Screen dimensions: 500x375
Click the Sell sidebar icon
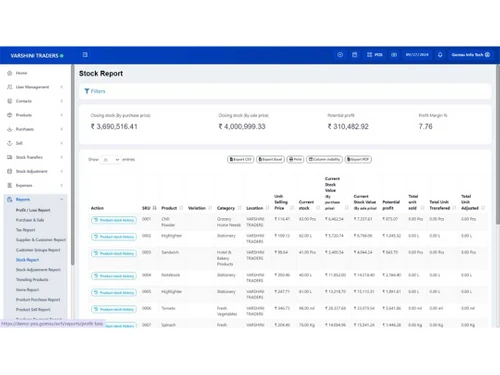click(10, 143)
